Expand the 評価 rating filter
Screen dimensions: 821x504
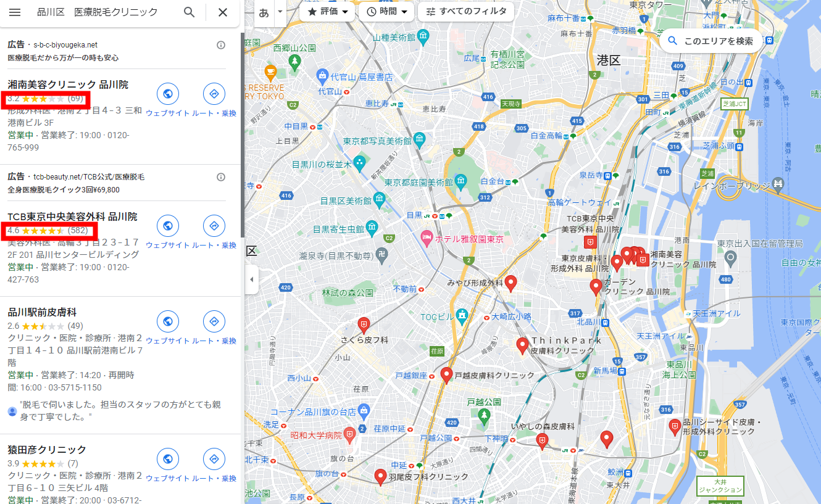[x=327, y=12]
